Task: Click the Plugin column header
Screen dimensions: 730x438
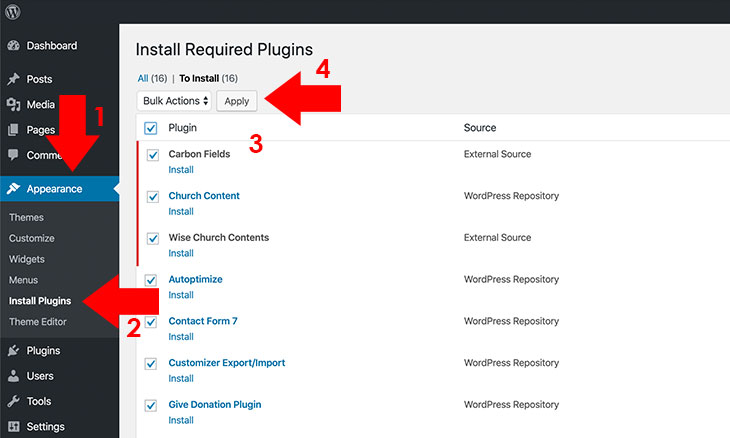Action: pos(182,128)
